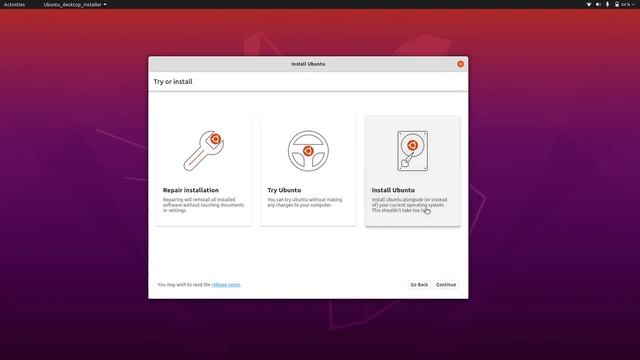Open the Activities overview
640x360 pixels.
pyautogui.click(x=14, y=4)
